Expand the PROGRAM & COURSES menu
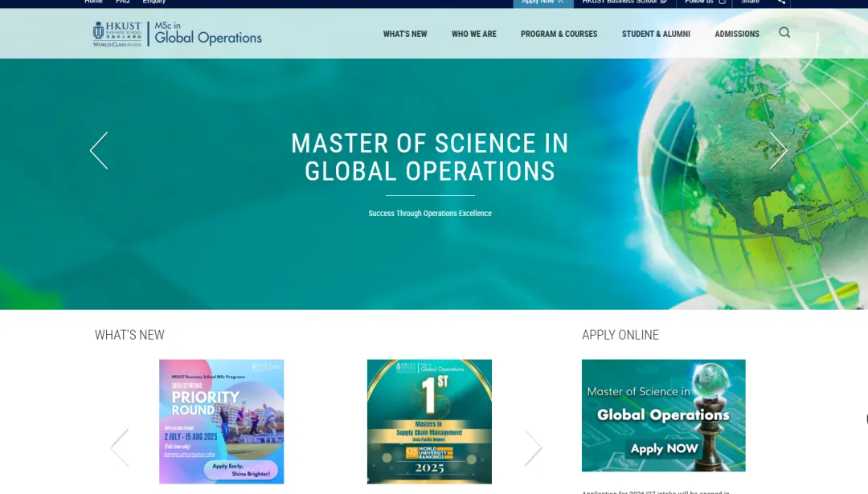 [559, 34]
